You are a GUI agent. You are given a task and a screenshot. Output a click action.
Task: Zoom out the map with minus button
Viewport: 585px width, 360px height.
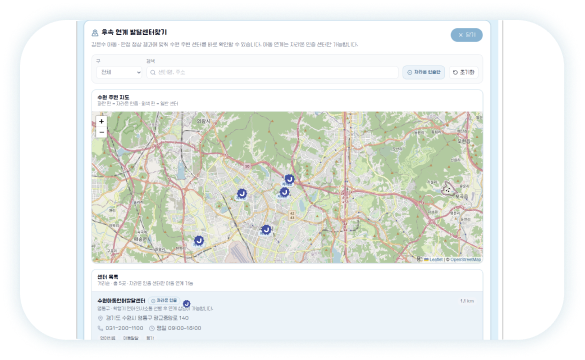[x=101, y=132]
